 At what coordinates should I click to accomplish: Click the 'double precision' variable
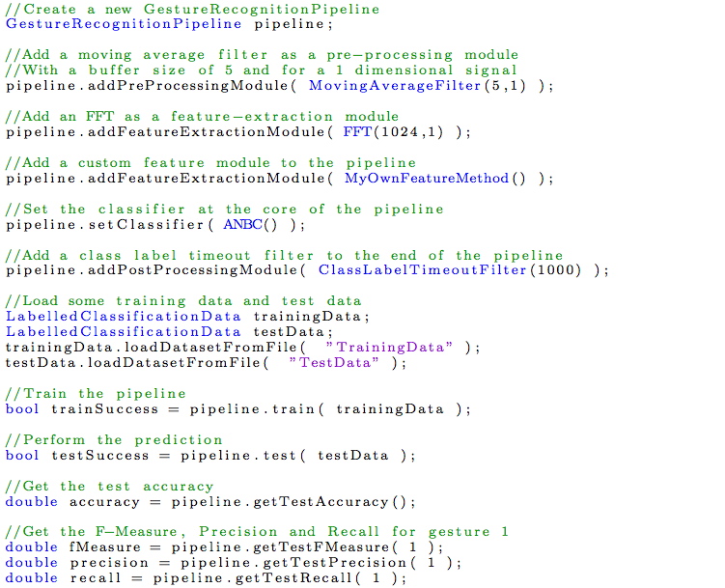77,563
